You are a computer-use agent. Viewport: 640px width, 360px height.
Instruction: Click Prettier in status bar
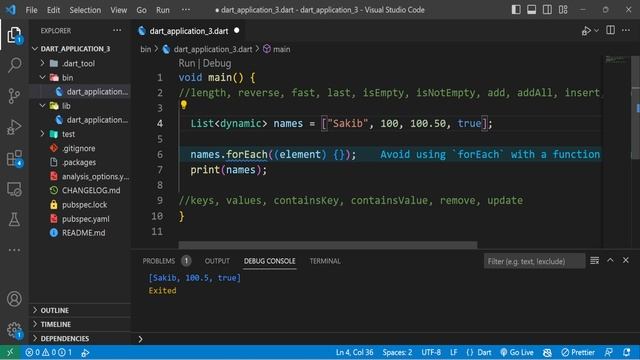(x=578, y=352)
